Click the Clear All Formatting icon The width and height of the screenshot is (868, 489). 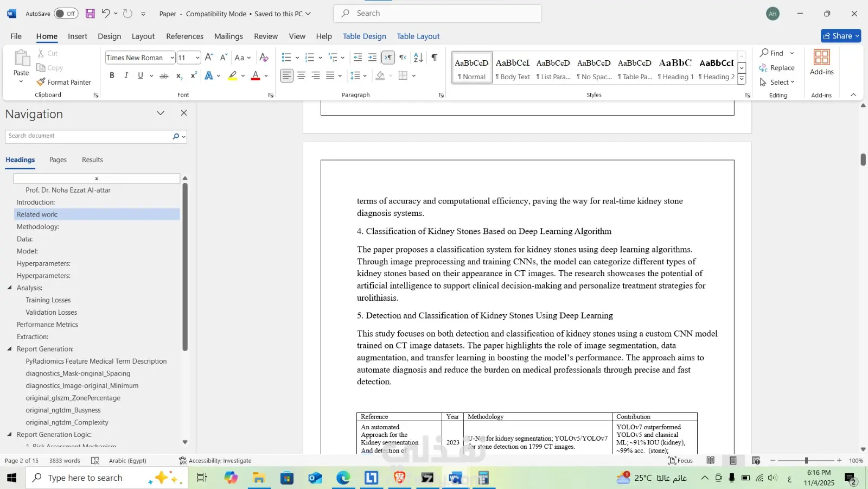pos(264,58)
